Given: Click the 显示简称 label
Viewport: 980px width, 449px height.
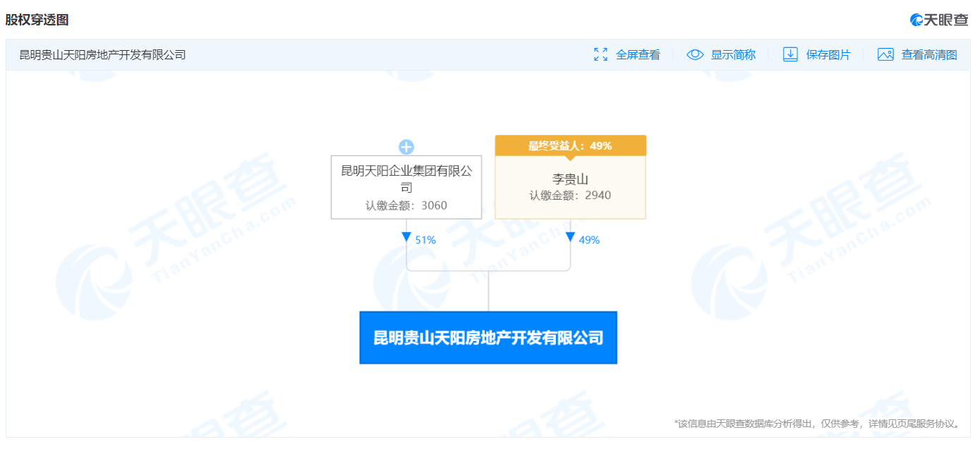Looking at the screenshot, I should (x=733, y=54).
